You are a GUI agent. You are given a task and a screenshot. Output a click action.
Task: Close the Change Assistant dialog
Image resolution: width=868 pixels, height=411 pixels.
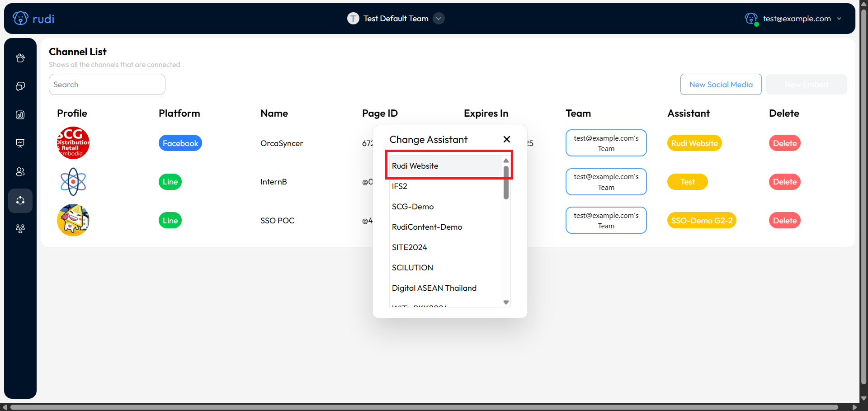coord(507,139)
